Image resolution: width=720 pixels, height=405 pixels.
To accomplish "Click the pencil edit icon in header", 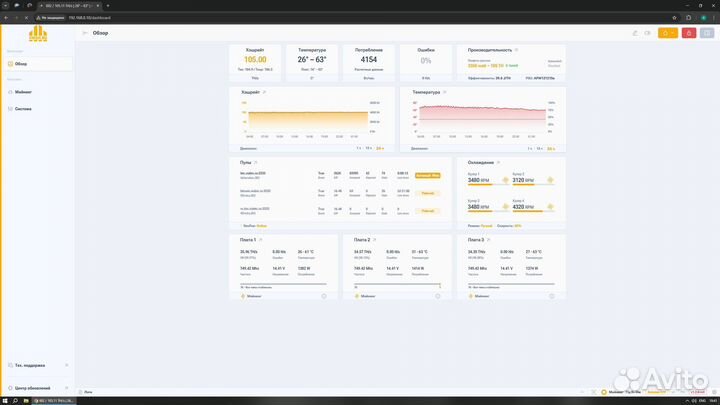I will (634, 33).
